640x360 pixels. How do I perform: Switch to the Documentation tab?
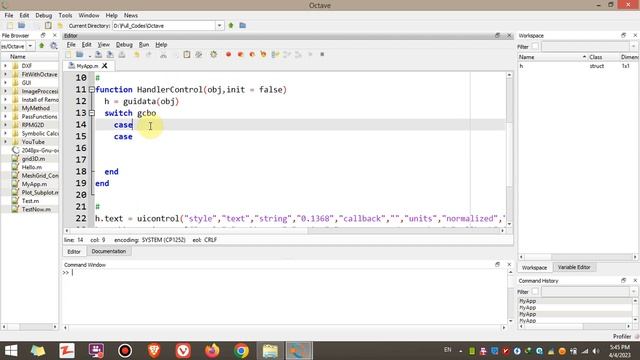(109, 251)
